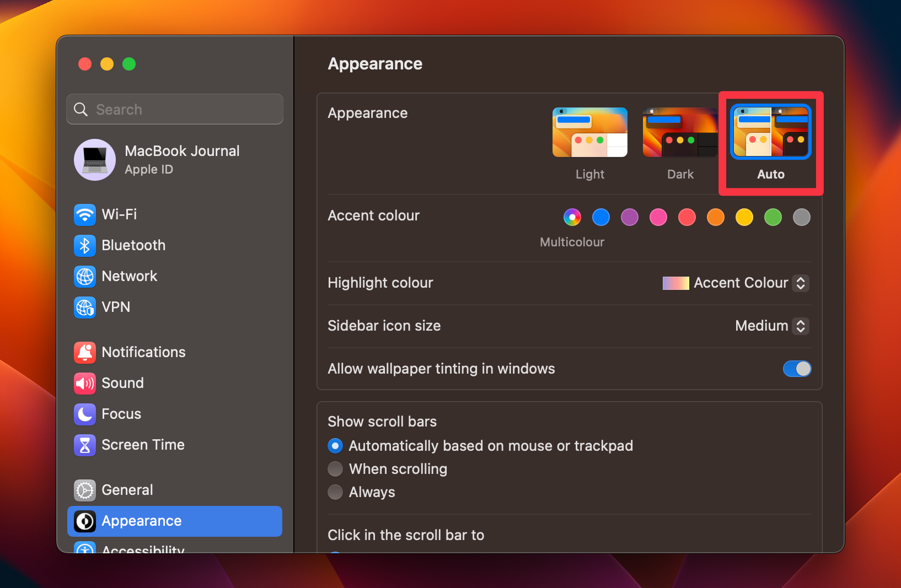The width and height of the screenshot is (901, 588).
Task: Select Bluetooth in the sidebar
Action: click(133, 245)
